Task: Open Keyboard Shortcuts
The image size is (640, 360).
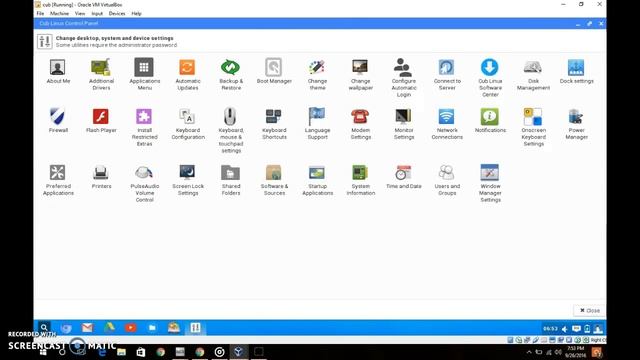Action: 274,124
